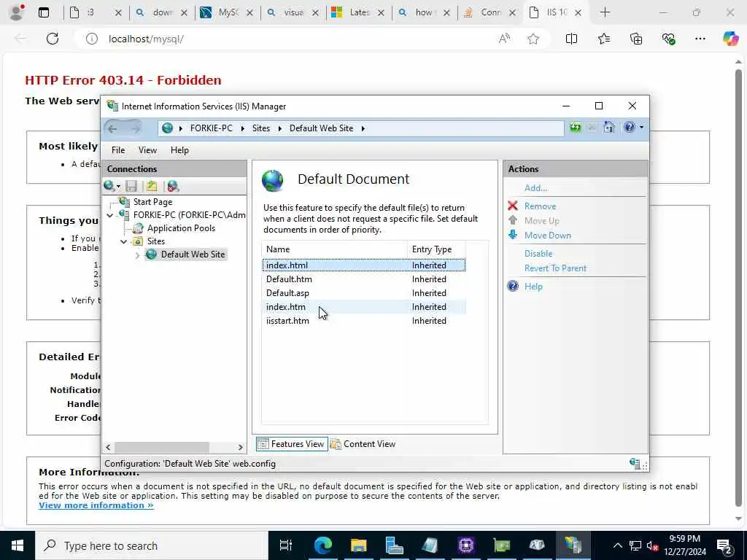Open the IIS Manager help dropdown arrow
747x560 pixels.
pos(642,128)
